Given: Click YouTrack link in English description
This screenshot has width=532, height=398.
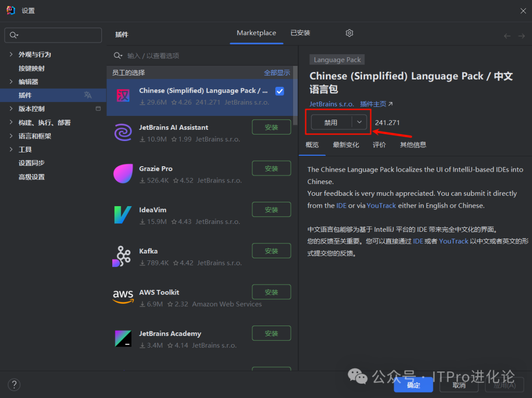Looking at the screenshot, I should [381, 206].
